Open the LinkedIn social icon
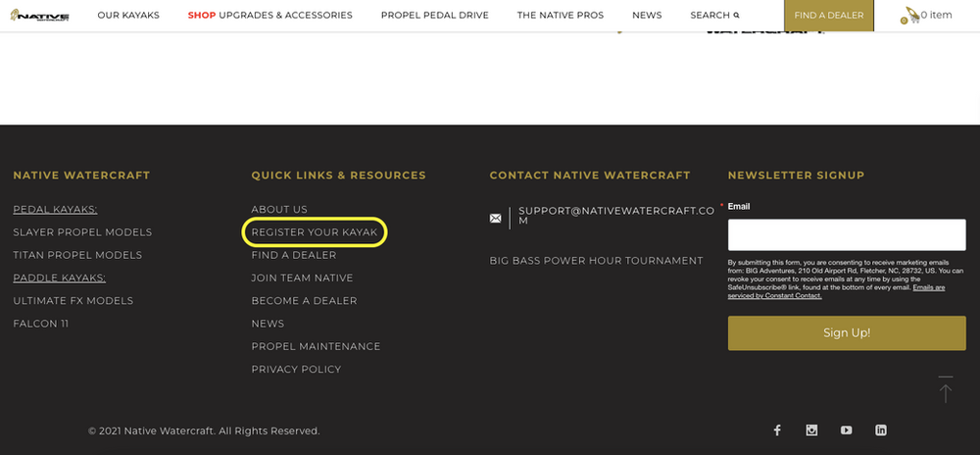Screen dimensions: 980x455 tap(881, 430)
